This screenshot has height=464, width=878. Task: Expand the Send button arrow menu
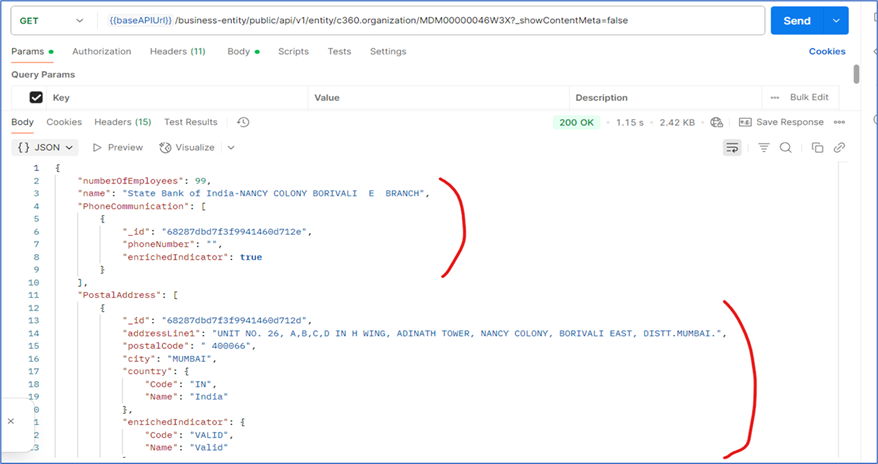tap(835, 21)
